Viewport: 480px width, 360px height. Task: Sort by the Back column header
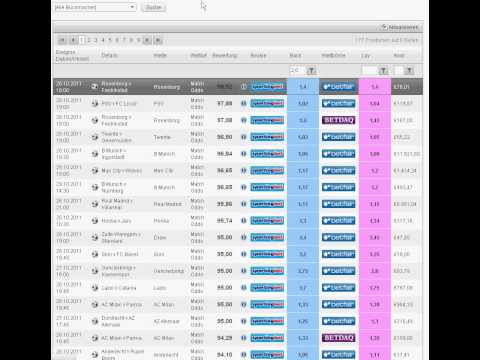click(295, 55)
